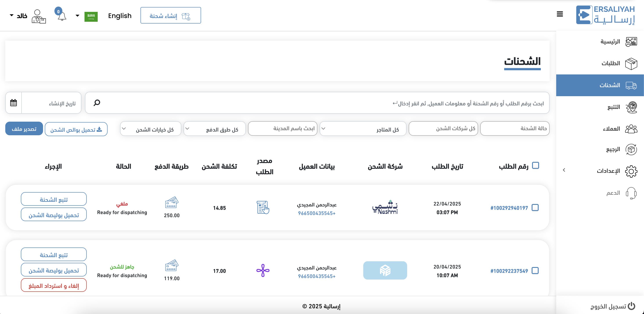The image size is (644, 314).
Task: Go to التتبع tracking in the sidebar
Action: [613, 107]
